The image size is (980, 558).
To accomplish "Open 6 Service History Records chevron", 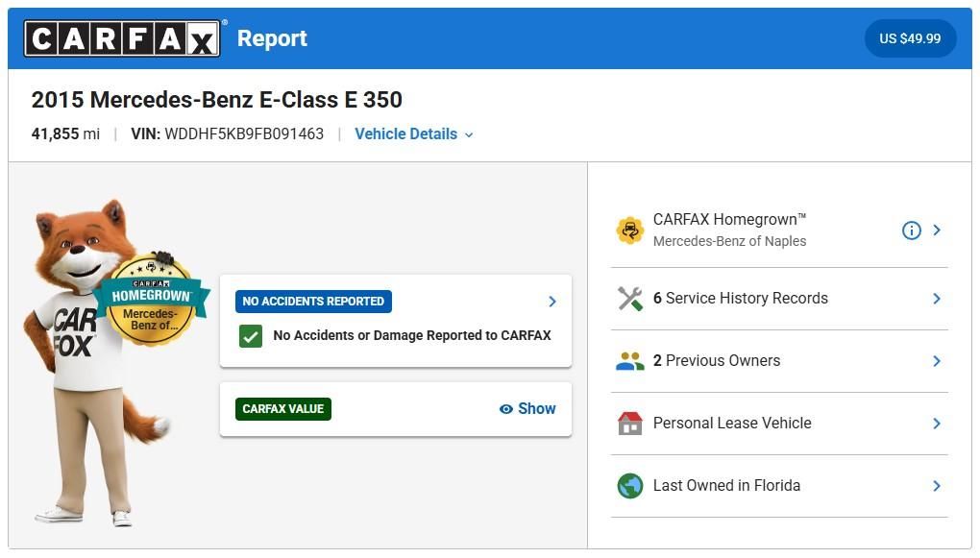I will tap(936, 299).
